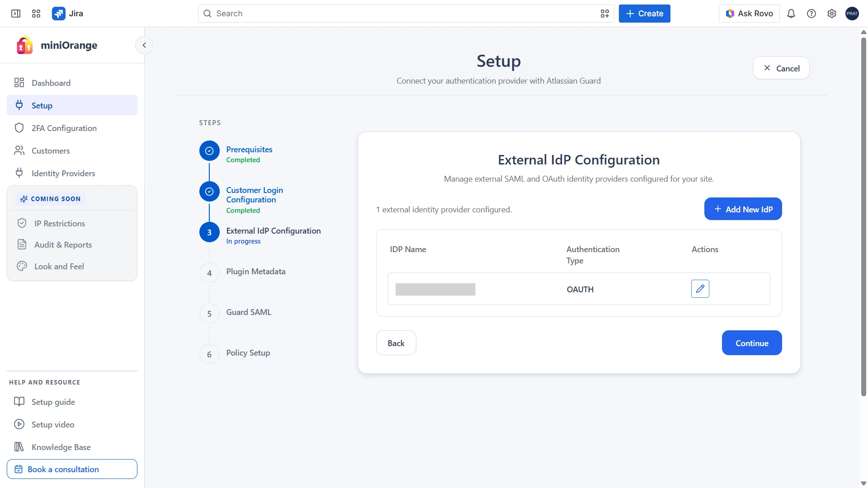Select step 3 circle icon
The width and height of the screenshot is (868, 488).
click(209, 232)
